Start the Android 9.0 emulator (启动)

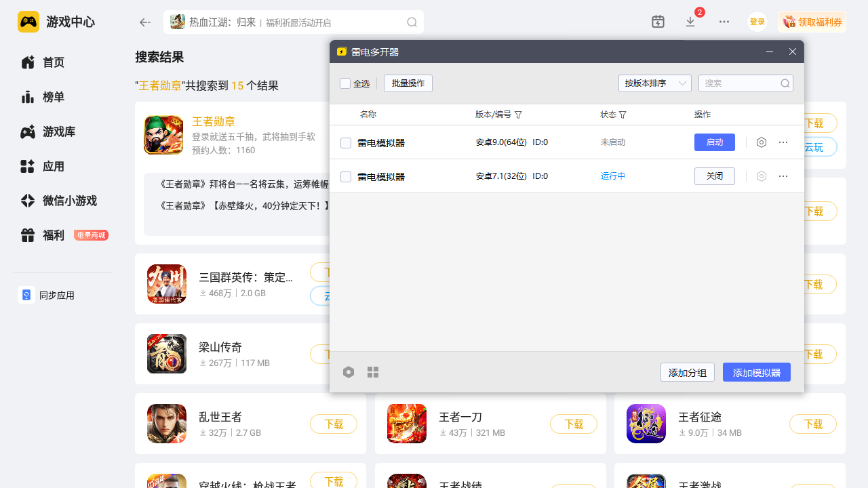[715, 142]
